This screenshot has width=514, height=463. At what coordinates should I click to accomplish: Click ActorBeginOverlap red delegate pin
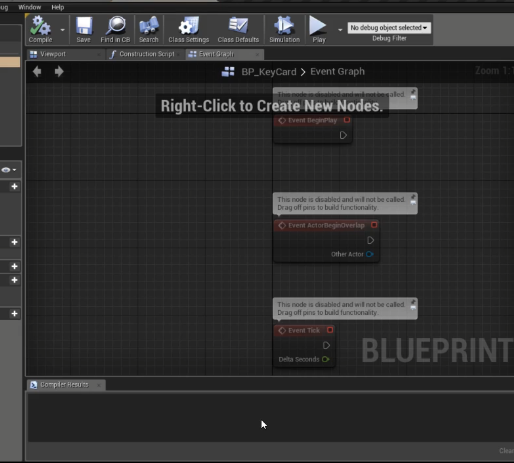[374, 225]
